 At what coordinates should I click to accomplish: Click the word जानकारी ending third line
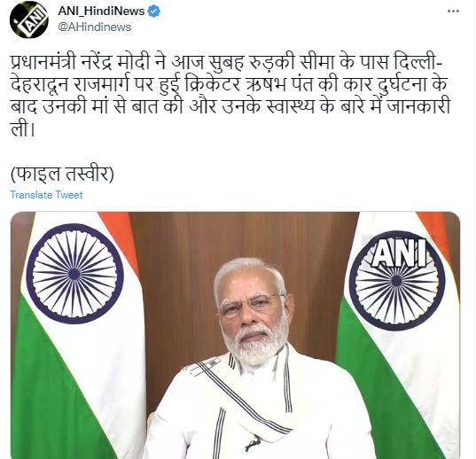(x=419, y=107)
